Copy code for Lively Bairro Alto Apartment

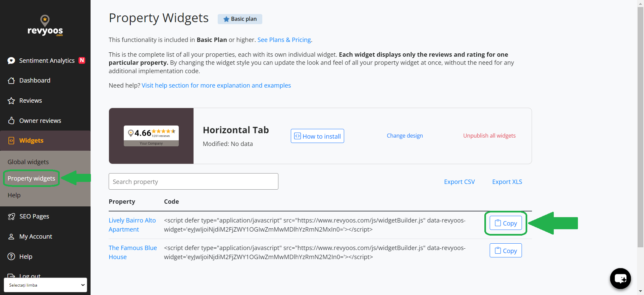(506, 223)
